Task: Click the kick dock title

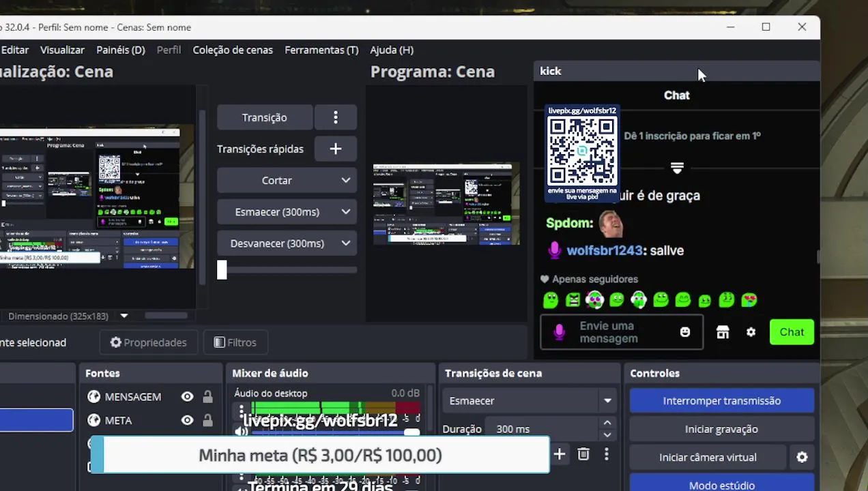Action: pos(551,71)
